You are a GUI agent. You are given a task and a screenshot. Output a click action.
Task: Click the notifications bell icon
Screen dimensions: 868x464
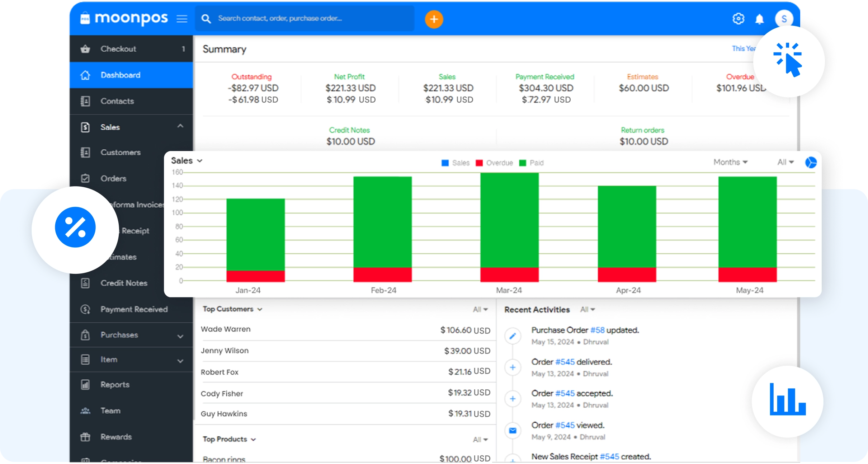760,19
